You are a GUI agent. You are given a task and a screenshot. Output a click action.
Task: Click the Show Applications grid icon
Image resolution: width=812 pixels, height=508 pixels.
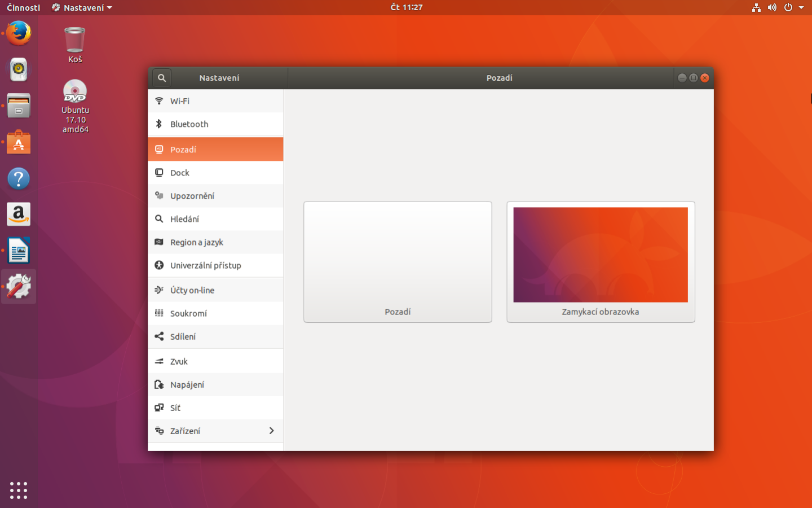[18, 491]
